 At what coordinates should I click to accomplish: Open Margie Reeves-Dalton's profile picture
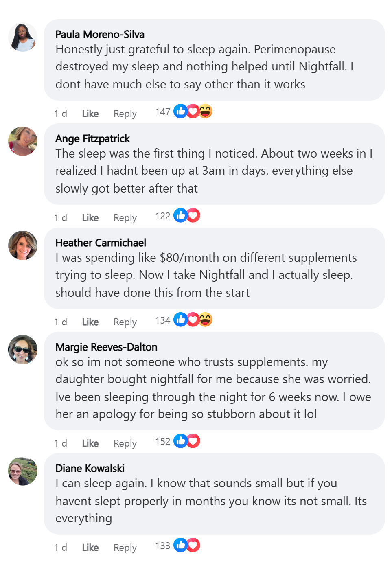pyautogui.click(x=23, y=350)
